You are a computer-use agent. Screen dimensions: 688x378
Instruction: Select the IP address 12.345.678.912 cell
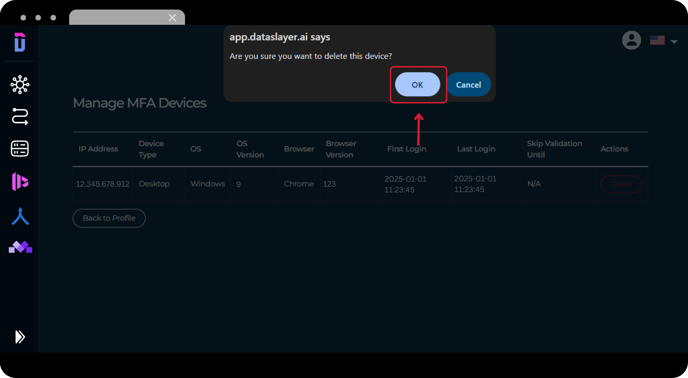point(103,184)
